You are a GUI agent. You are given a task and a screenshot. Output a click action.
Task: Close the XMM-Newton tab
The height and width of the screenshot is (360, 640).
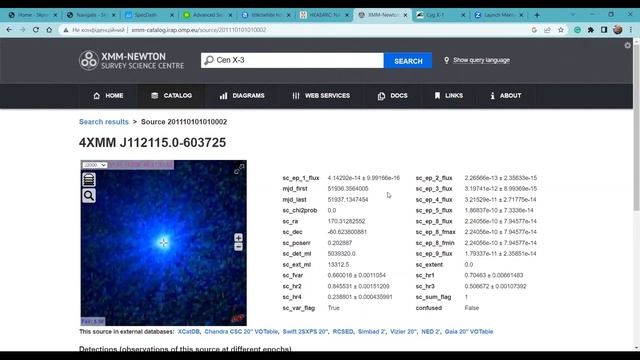coord(405,15)
